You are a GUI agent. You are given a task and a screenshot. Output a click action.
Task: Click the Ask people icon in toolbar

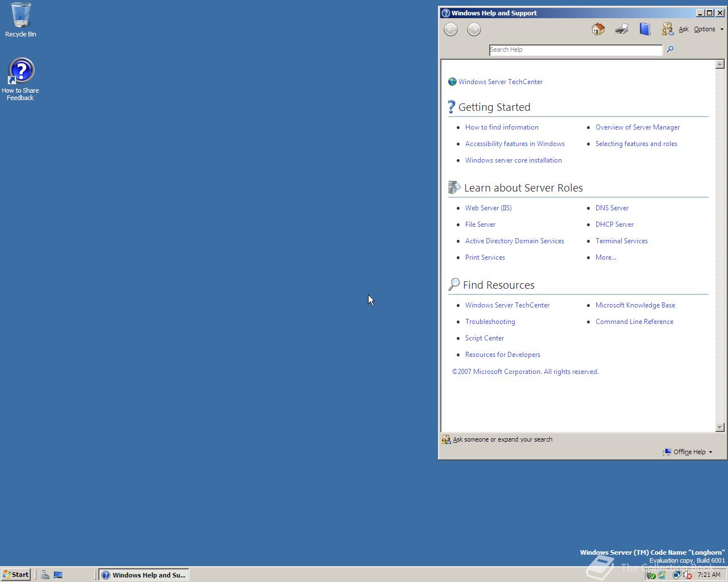click(667, 29)
